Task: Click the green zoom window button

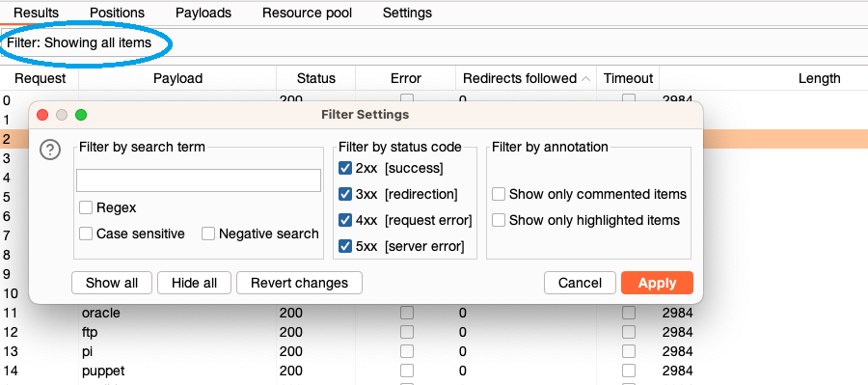Action: (81, 115)
